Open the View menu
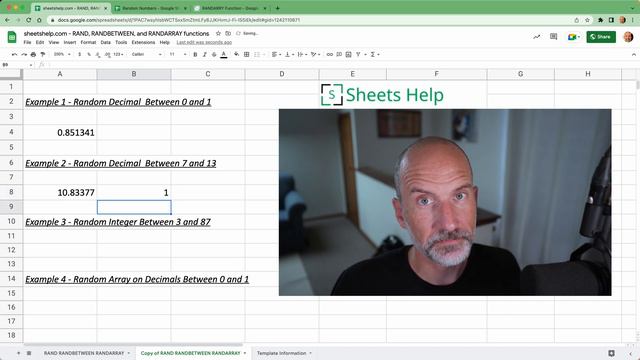The image size is (640, 360). [x=54, y=42]
